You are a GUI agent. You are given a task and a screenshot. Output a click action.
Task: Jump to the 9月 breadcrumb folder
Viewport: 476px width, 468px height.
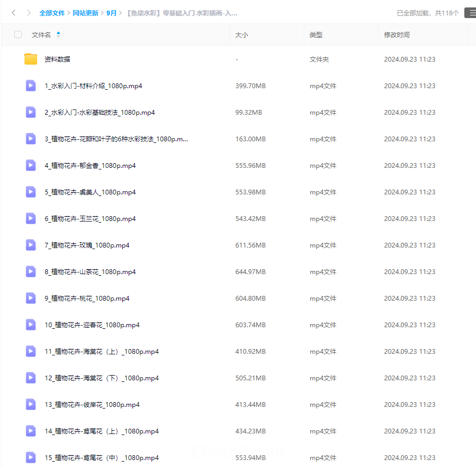coord(112,13)
